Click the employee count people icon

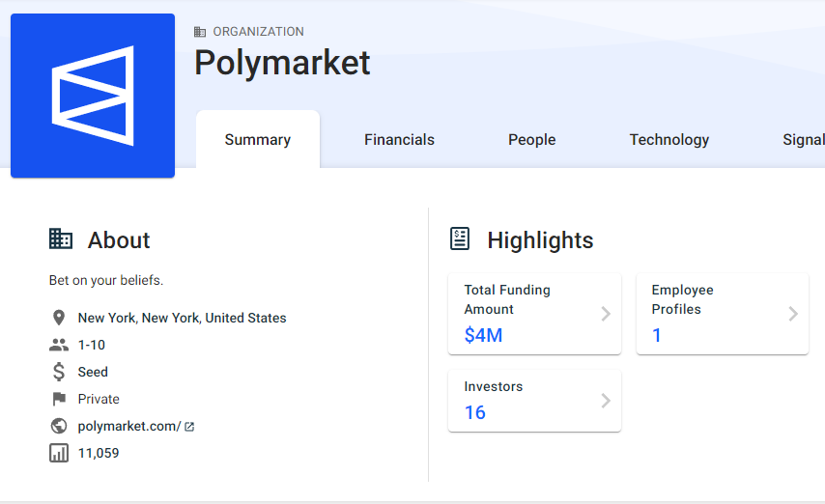pyautogui.click(x=59, y=345)
